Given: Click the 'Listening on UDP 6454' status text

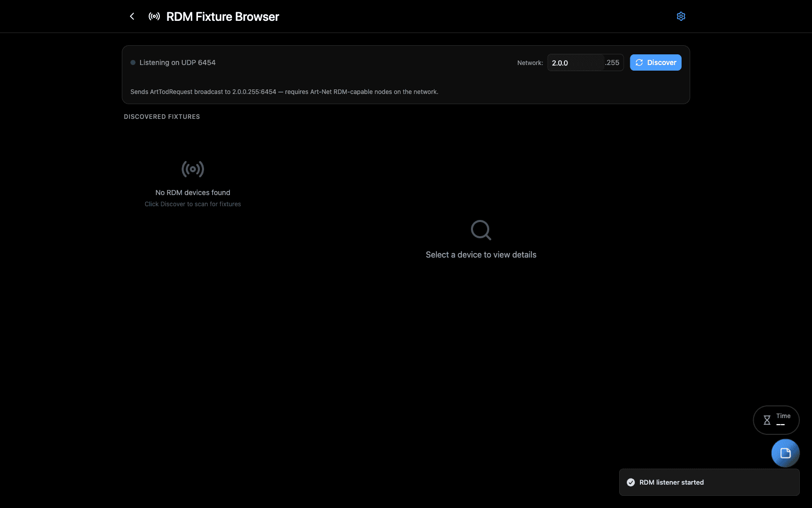Looking at the screenshot, I should [178, 62].
